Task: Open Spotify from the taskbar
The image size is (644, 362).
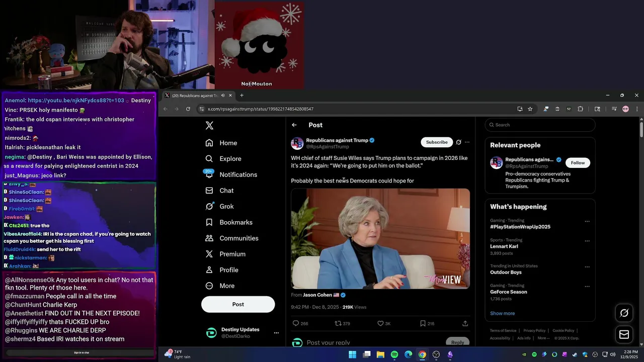Action: (394, 355)
